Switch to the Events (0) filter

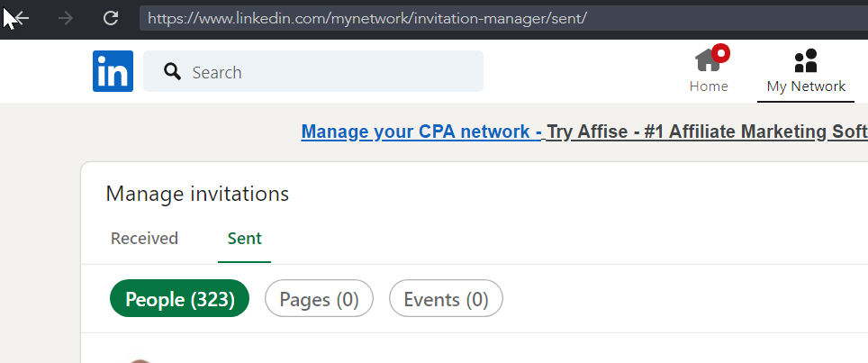(446, 299)
